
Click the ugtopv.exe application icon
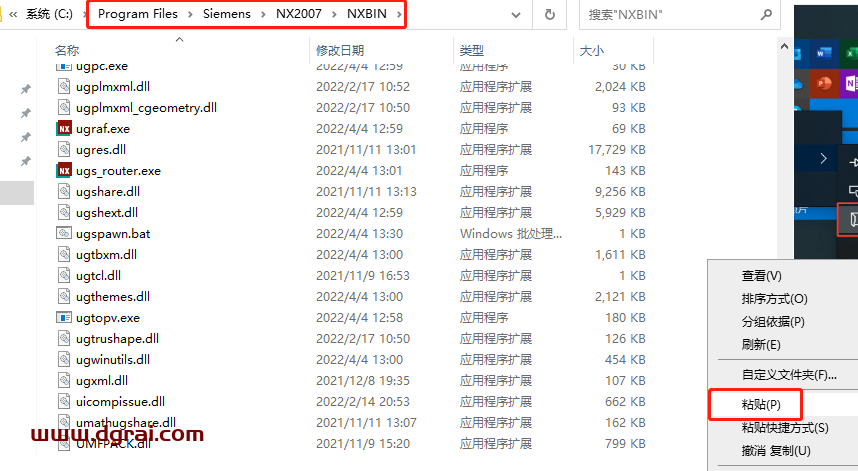(x=64, y=317)
